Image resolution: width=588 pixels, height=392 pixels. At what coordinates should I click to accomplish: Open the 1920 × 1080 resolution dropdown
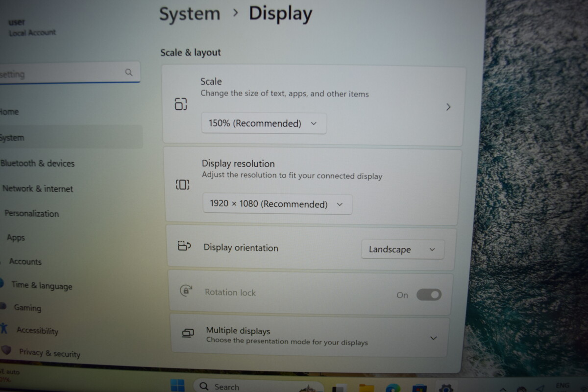coord(277,204)
